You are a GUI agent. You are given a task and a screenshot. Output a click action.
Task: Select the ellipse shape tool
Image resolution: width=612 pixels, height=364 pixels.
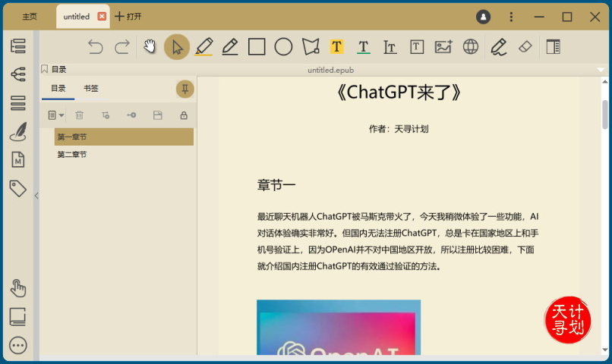click(283, 47)
